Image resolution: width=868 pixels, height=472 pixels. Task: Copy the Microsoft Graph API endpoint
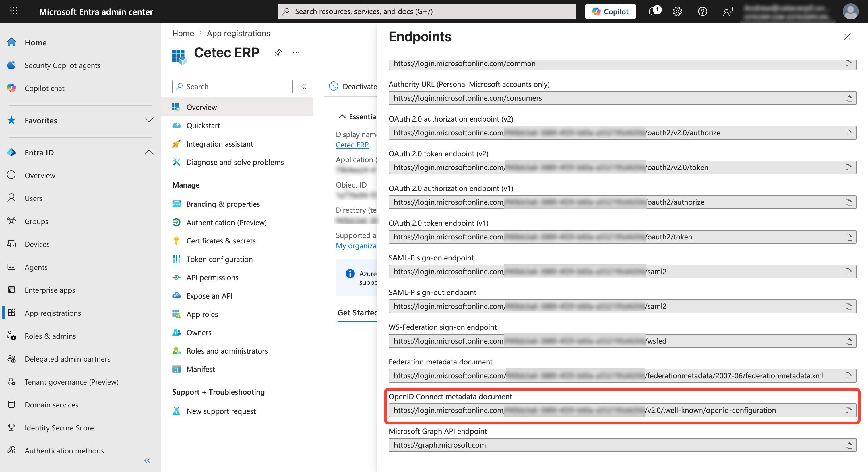[x=849, y=445]
